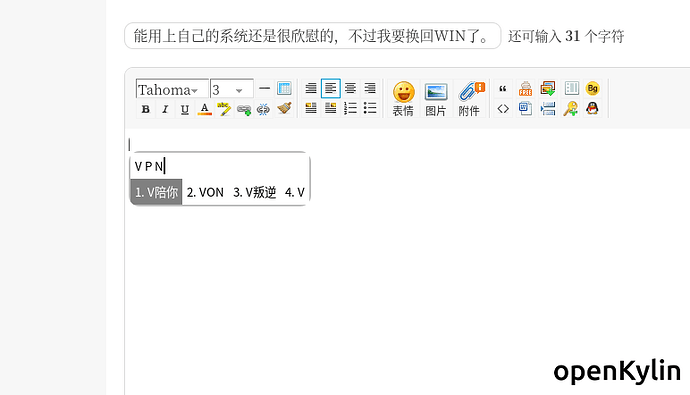Toggle bold formatting
The height and width of the screenshot is (395, 690).
146,109
